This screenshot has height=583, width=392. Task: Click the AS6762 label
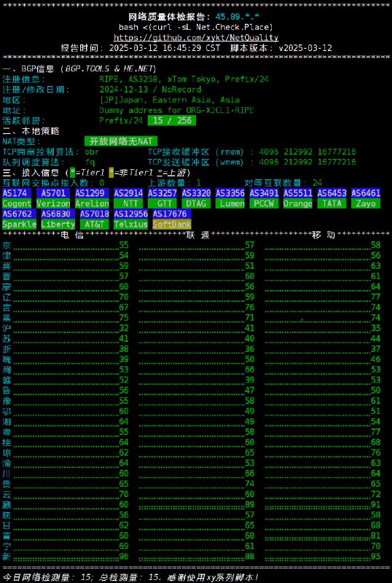click(x=20, y=214)
